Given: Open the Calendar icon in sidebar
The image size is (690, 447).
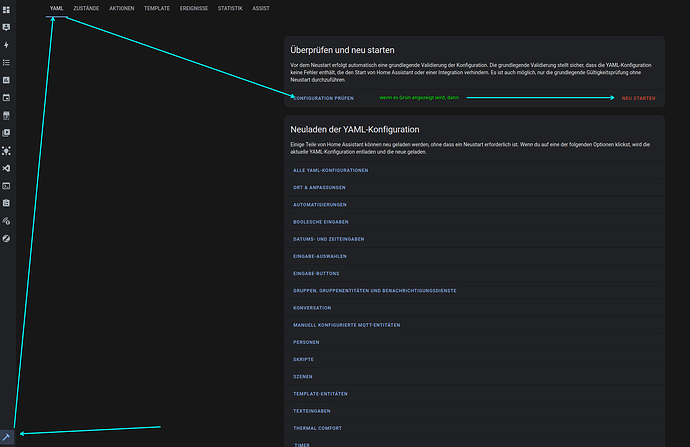Looking at the screenshot, I should click(6, 98).
